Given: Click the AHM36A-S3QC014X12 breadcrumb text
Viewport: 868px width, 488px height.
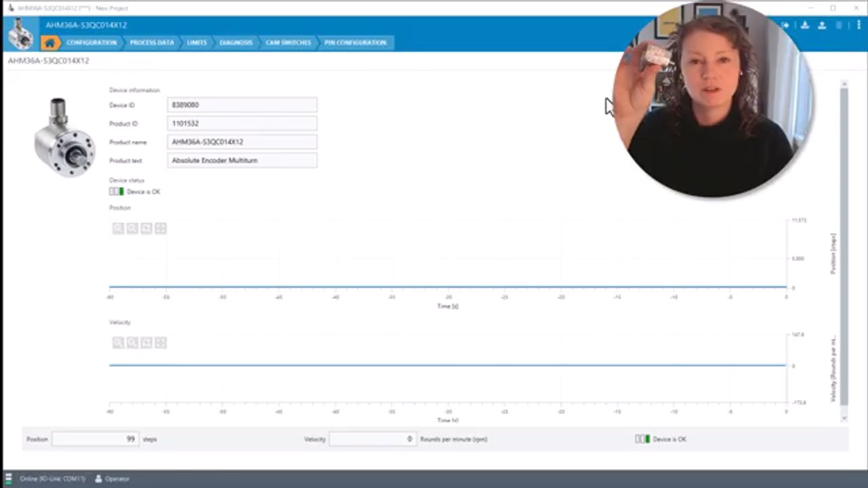Looking at the screenshot, I should pyautogui.click(x=49, y=61).
